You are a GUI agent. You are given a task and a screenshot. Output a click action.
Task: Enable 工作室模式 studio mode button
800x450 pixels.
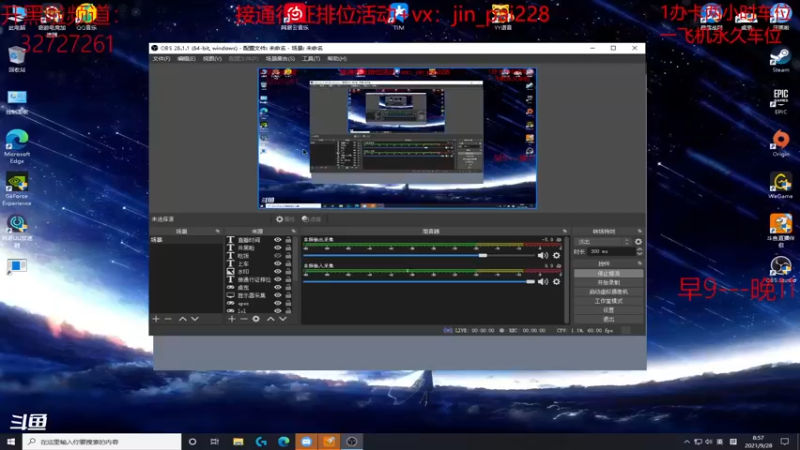coord(608,301)
